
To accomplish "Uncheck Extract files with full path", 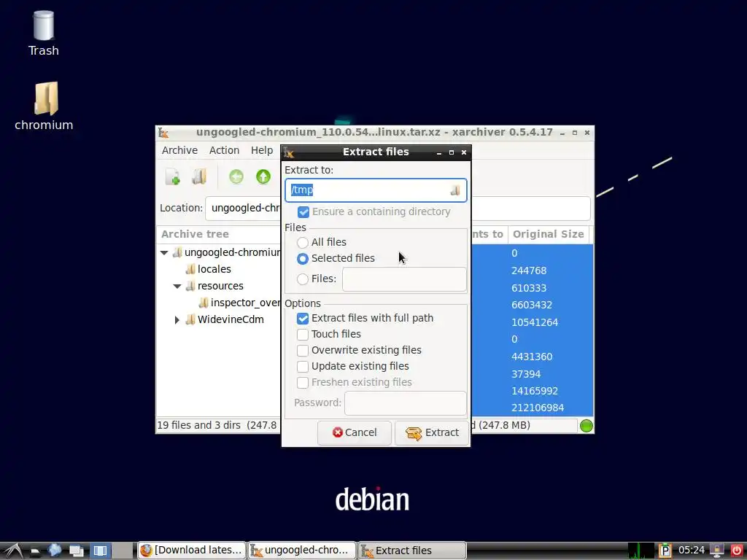I will point(303,319).
